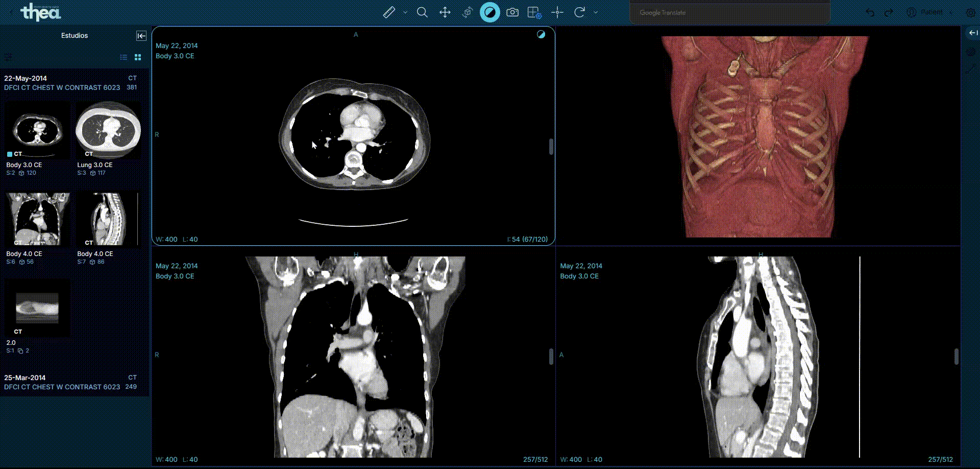This screenshot has width=980, height=469.
Task: Select the ruler measurement tool
Action: coord(389,12)
